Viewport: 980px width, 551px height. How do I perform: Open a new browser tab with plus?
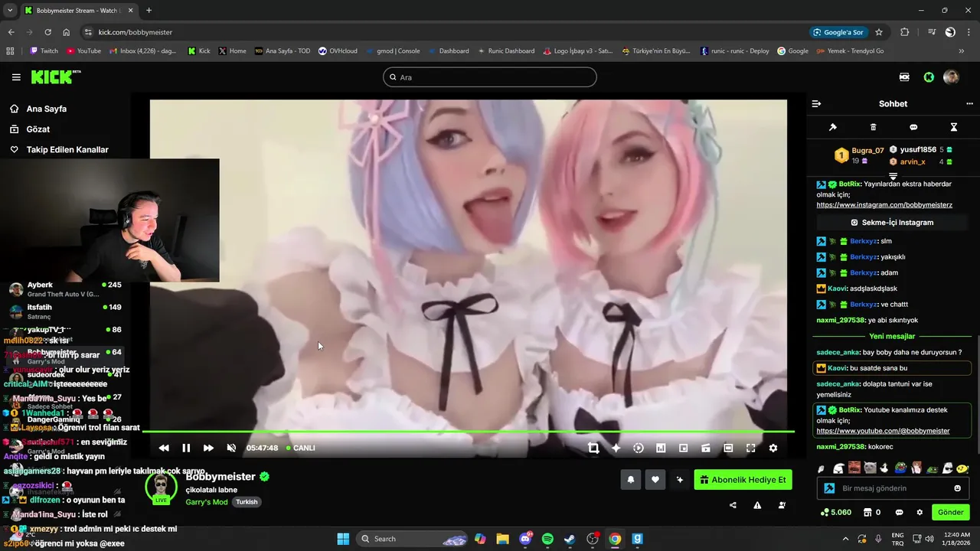(149, 11)
